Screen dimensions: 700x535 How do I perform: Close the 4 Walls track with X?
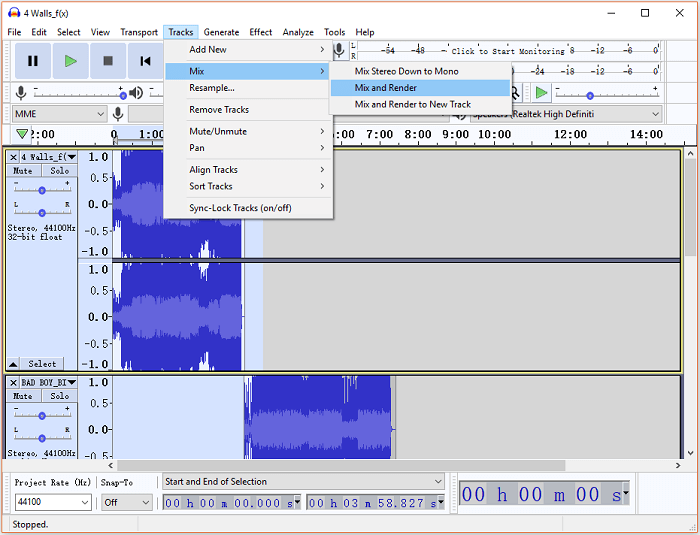tap(13, 157)
